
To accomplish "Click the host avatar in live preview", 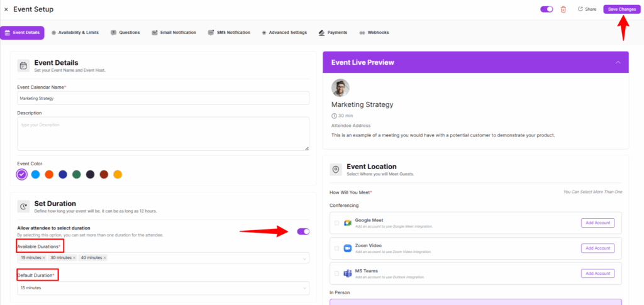I will 340,88.
